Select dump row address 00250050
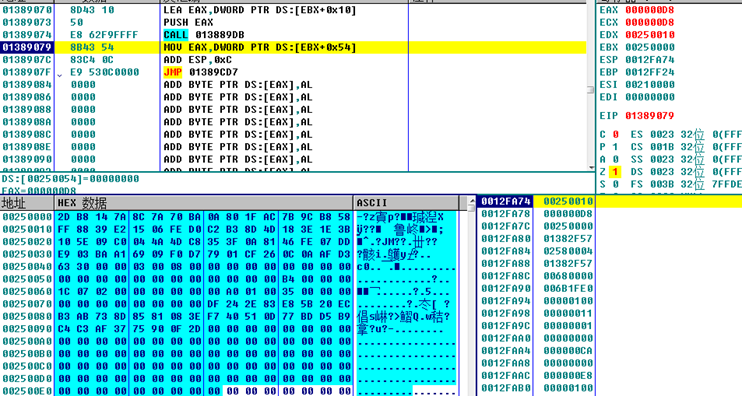Screen dimensions: 742x396 pos(27,279)
